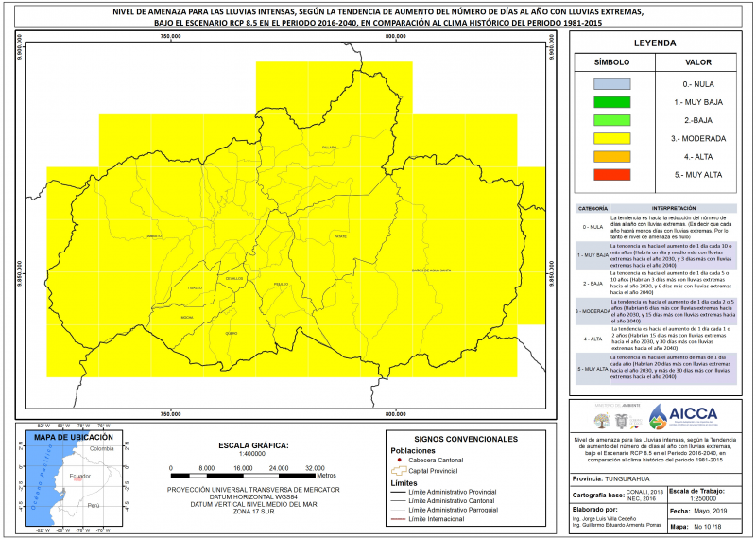Click the Límite Administrativo Parroquial line symbol
This screenshot has height=539, width=756.
point(398,510)
